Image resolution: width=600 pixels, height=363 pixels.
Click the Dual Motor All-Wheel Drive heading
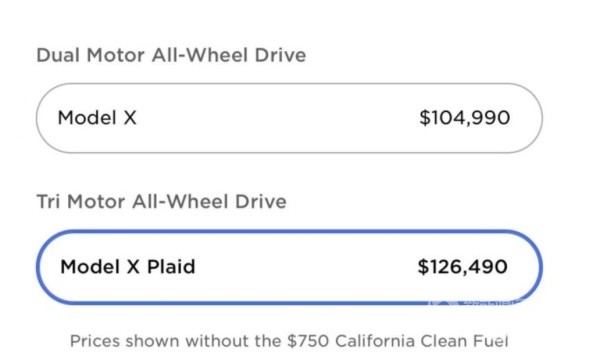(171, 55)
